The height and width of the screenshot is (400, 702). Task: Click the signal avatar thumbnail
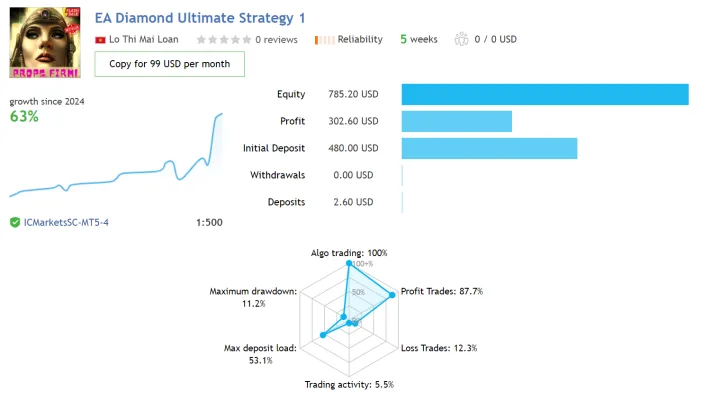tap(45, 42)
